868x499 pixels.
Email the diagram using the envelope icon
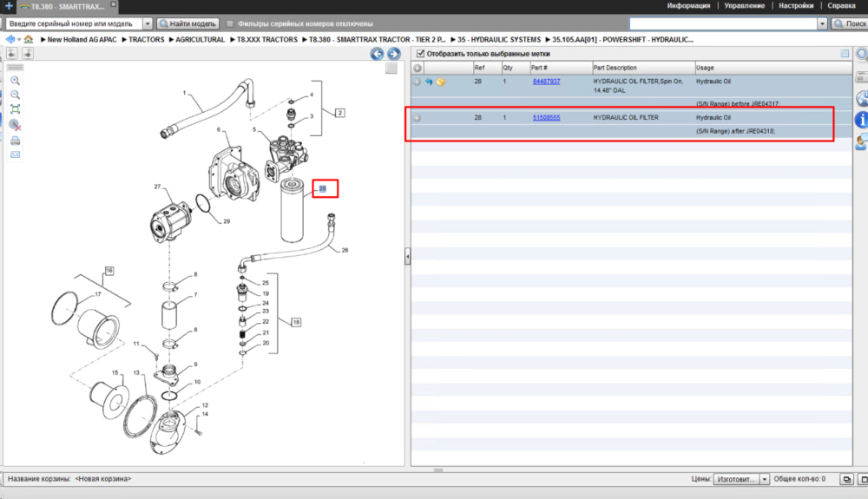click(x=15, y=154)
